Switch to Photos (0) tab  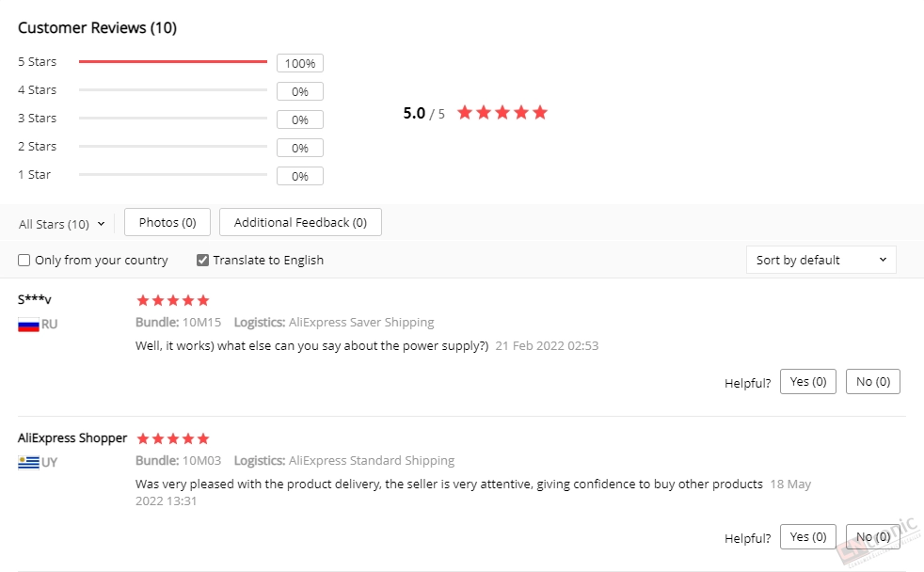coord(167,222)
